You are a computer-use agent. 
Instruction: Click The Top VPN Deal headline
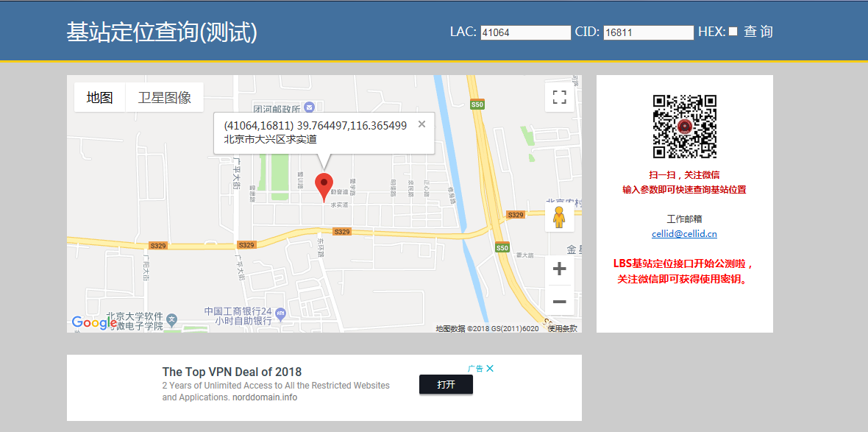point(232,372)
